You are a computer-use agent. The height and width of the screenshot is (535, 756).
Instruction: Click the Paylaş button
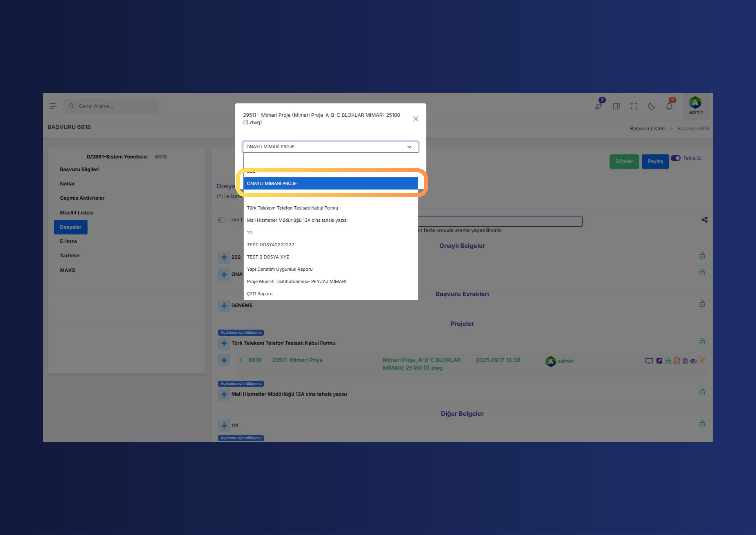click(x=655, y=162)
